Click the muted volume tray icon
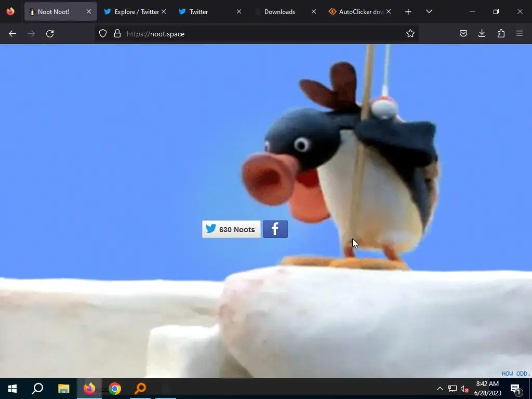Viewport: 532px width, 399px height. (464, 389)
